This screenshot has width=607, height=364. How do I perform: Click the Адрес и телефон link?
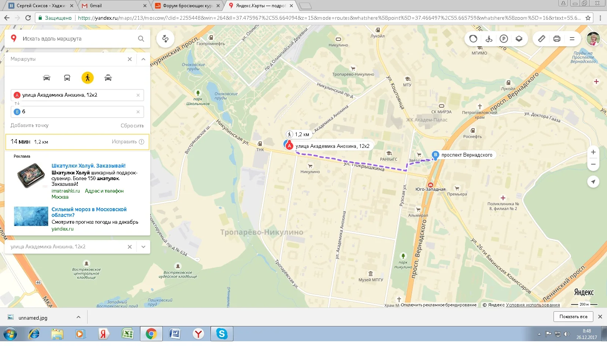tap(104, 191)
